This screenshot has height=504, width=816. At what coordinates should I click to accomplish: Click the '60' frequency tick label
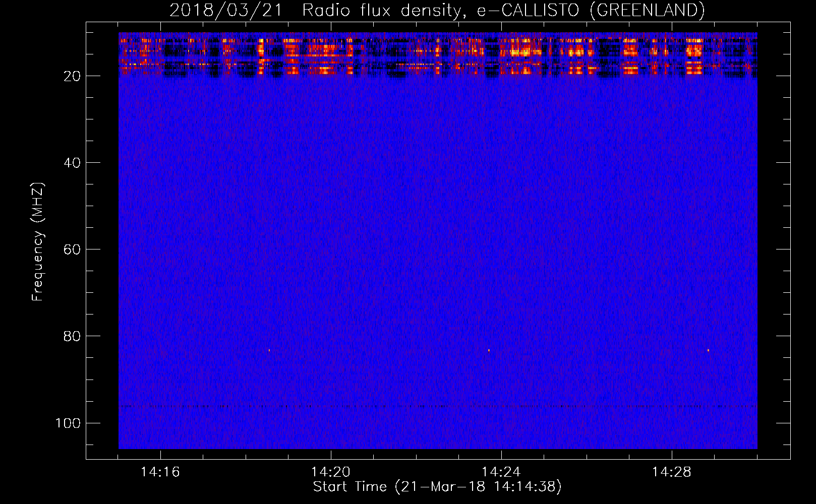click(x=72, y=249)
